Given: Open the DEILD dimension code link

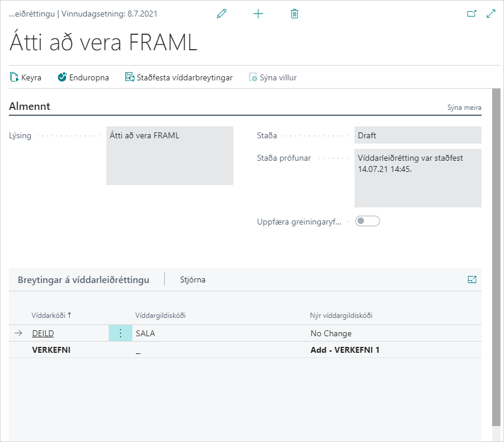Looking at the screenshot, I should click(x=43, y=333).
